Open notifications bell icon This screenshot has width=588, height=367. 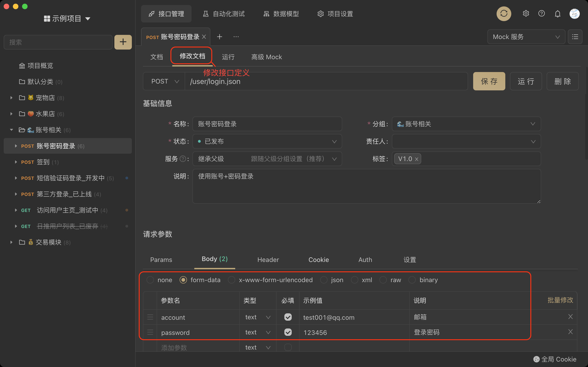pyautogui.click(x=557, y=14)
